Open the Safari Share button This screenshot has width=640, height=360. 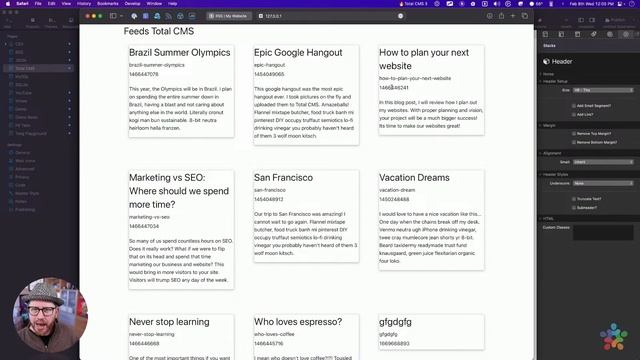501,16
